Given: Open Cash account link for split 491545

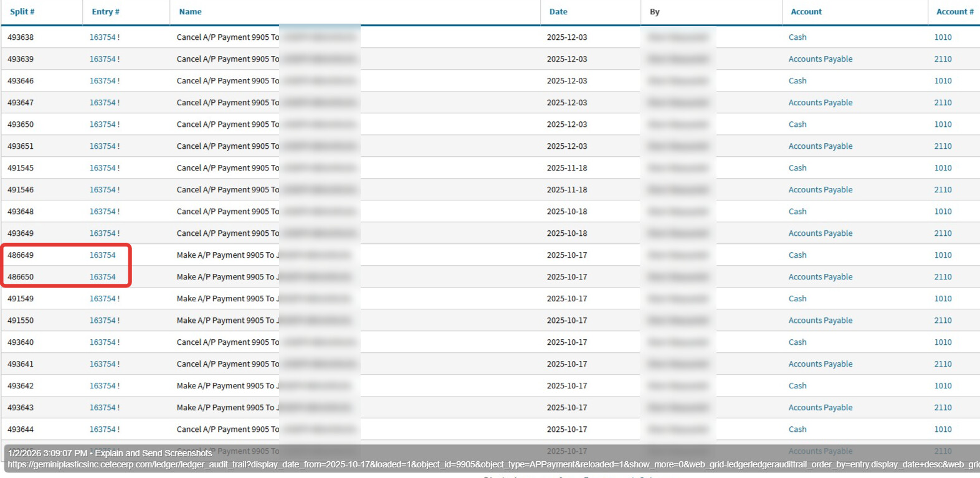Looking at the screenshot, I should click(797, 168).
